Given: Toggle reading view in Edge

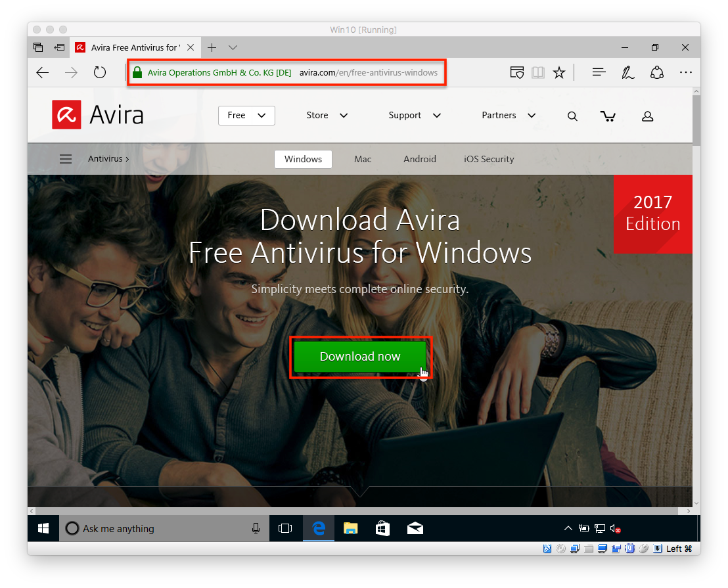Looking at the screenshot, I should [538, 72].
